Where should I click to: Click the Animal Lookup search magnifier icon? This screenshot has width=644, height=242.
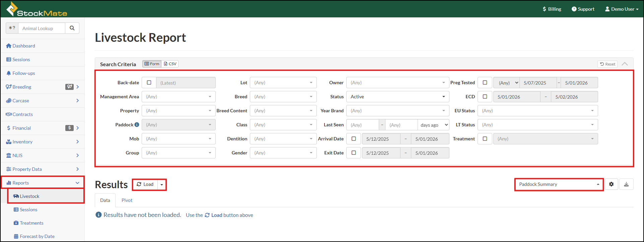[72, 28]
